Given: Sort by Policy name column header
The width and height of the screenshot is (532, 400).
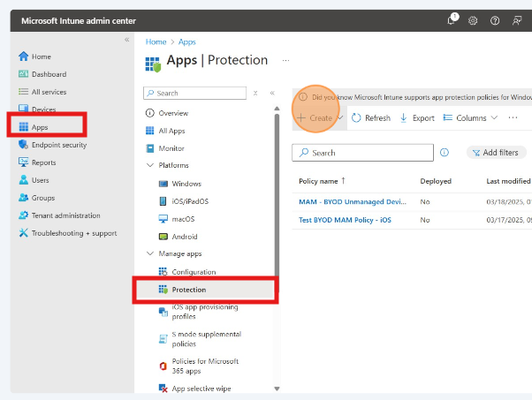Looking at the screenshot, I should 322,181.
